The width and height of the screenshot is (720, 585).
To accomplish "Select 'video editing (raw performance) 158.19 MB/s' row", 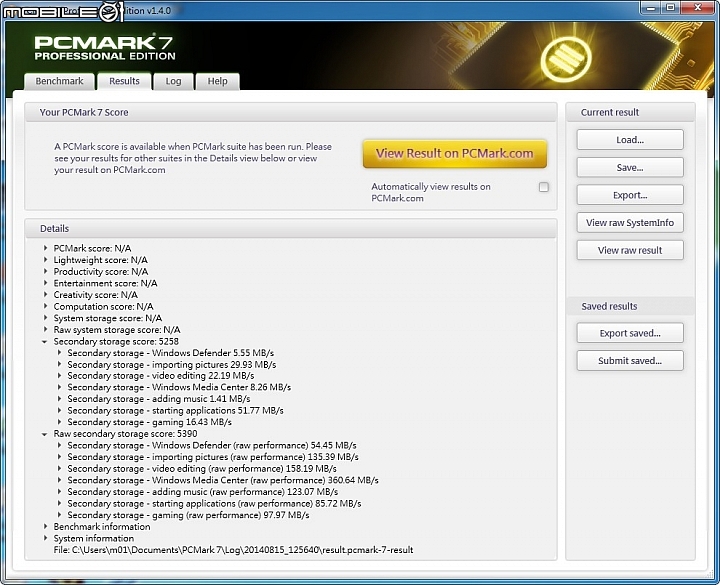I will (x=202, y=469).
